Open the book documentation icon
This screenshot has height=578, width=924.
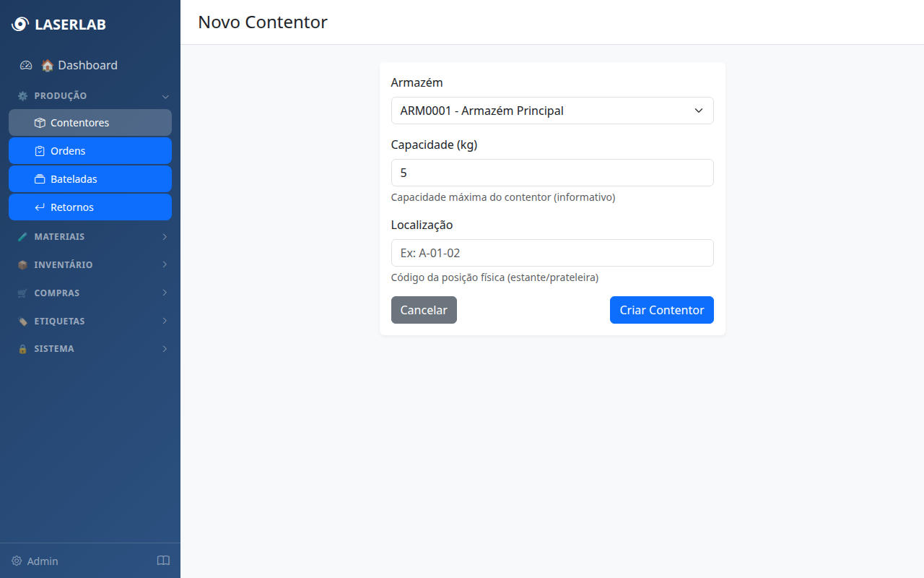coord(163,561)
